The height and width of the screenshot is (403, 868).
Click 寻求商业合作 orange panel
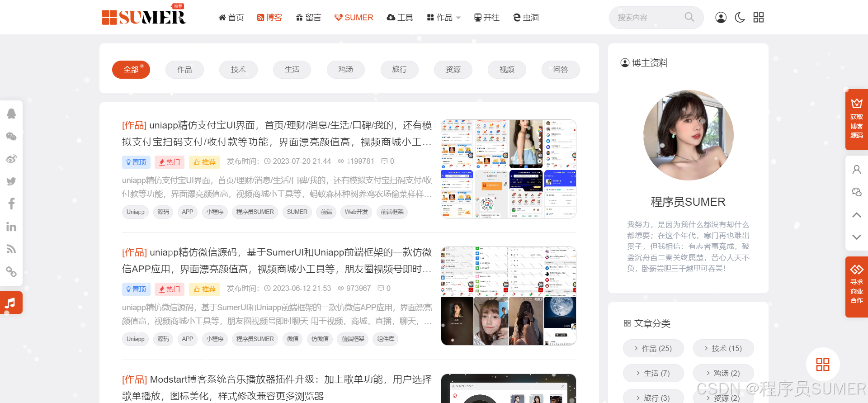click(857, 287)
